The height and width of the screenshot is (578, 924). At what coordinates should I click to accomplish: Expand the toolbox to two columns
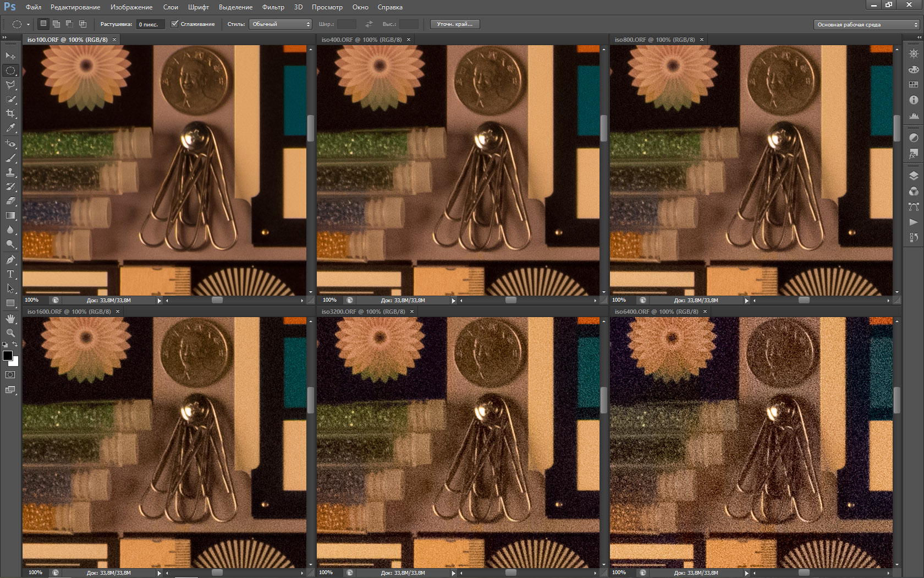tap(5, 37)
